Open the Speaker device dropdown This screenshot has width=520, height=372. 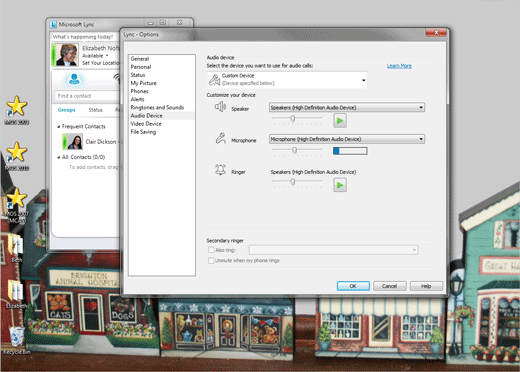347,107
